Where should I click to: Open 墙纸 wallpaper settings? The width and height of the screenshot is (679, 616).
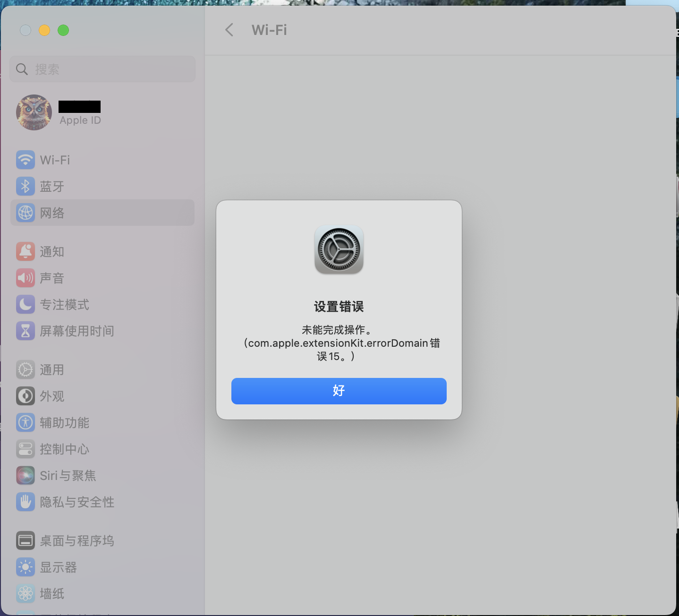point(102,593)
